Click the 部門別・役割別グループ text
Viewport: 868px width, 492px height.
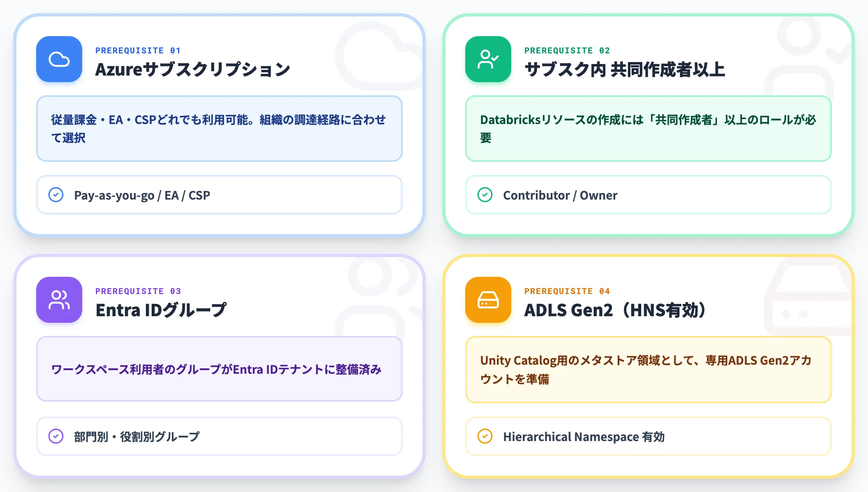click(x=137, y=437)
